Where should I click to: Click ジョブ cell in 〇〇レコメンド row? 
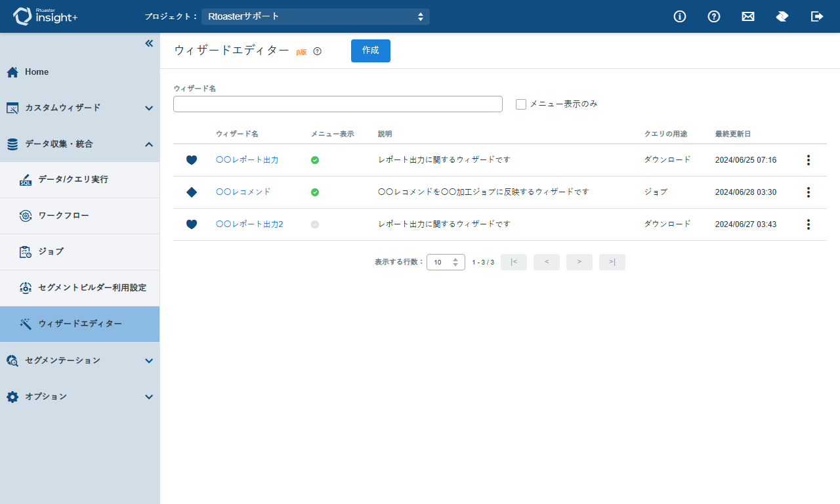(x=656, y=192)
